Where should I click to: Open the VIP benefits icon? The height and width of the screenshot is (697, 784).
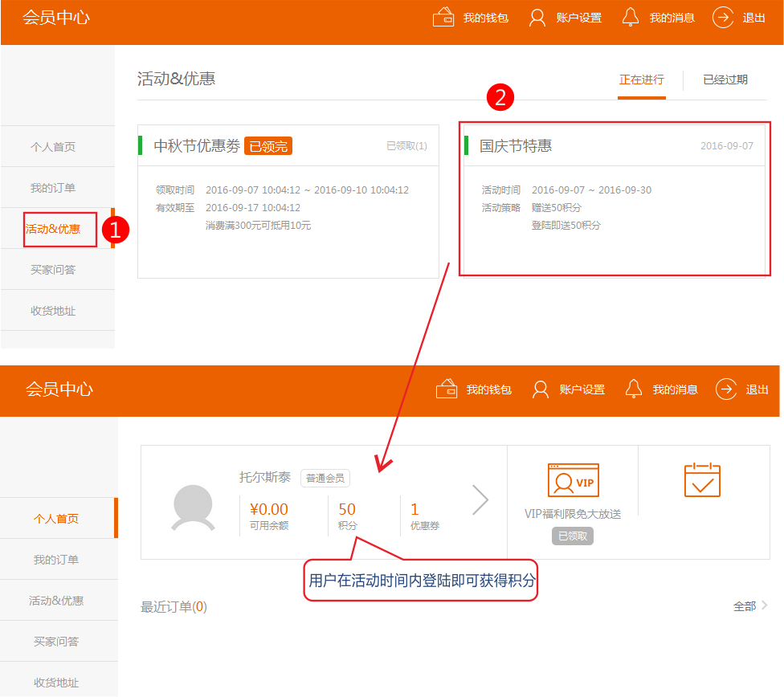click(573, 481)
